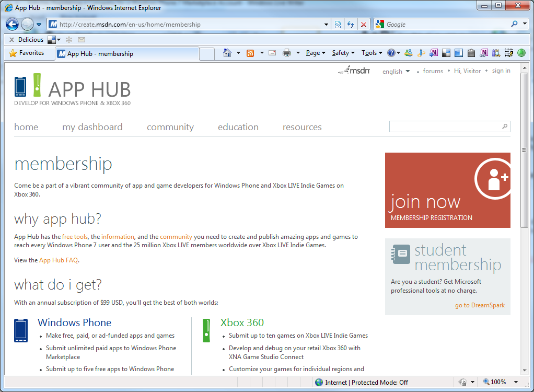Click the Print printer icon
This screenshot has height=392, width=534.
click(287, 53)
